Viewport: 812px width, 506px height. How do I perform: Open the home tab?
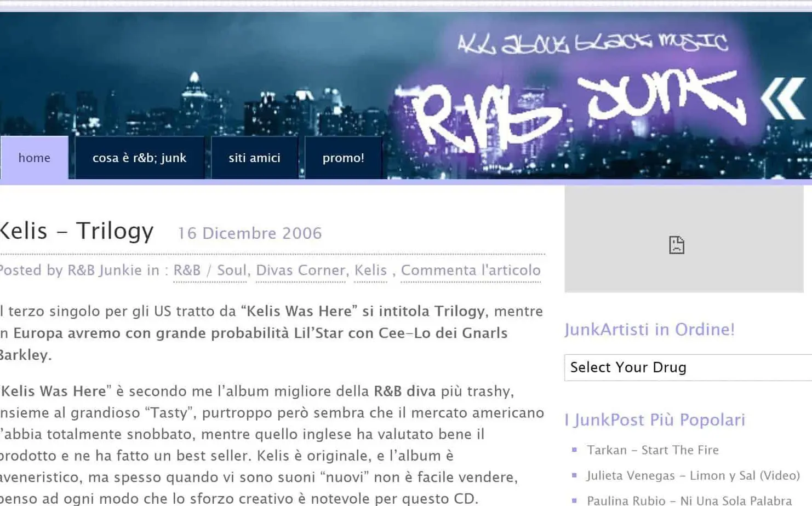[35, 158]
